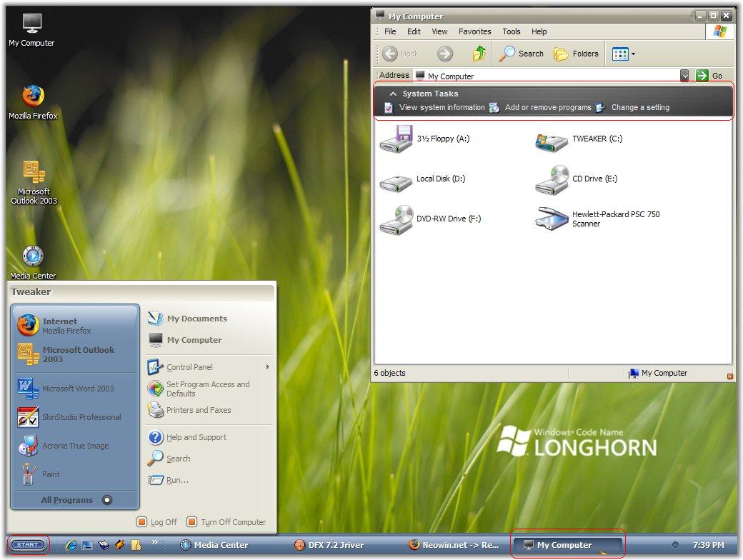Open Media Center desktop icon
Viewport: 743px width, 560px height.
(x=33, y=256)
